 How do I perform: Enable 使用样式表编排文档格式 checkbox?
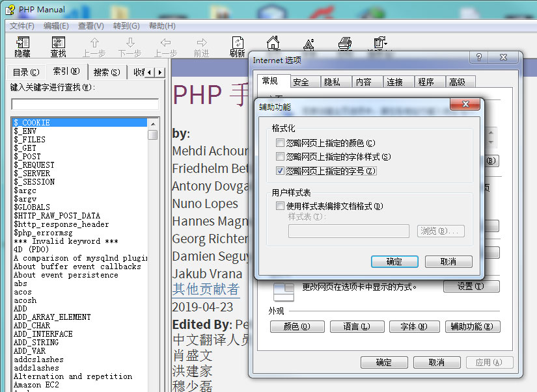[x=280, y=206]
